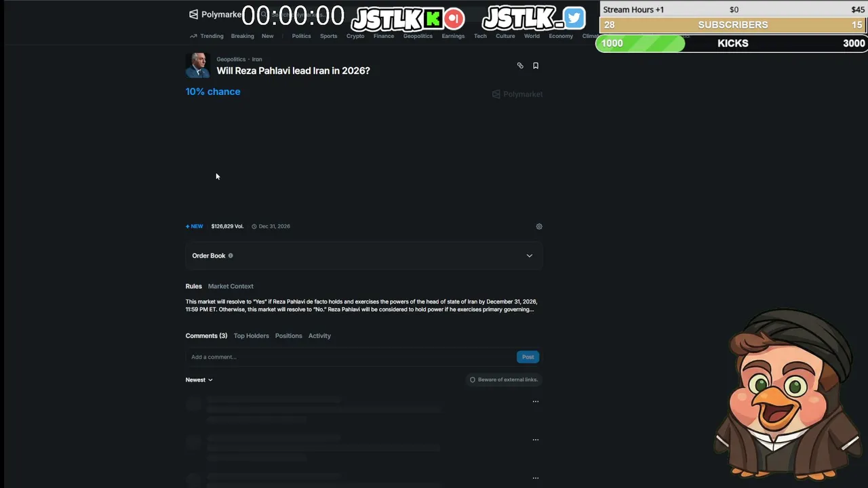This screenshot has height=488, width=868.
Task: Open the Finance category
Action: pyautogui.click(x=384, y=36)
